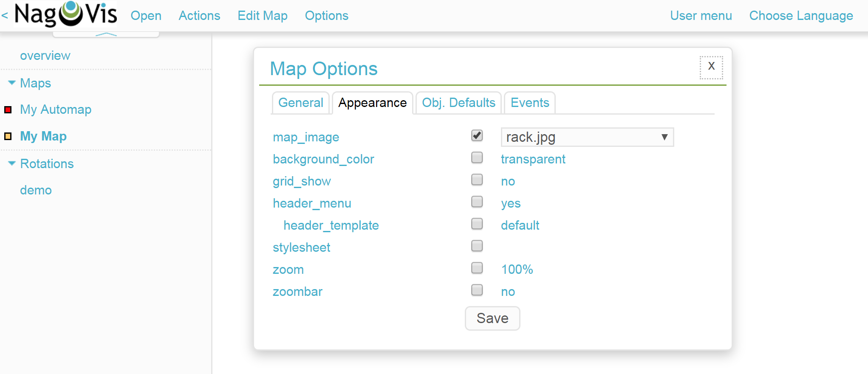Open the overview link in sidebar
The image size is (868, 374).
45,56
